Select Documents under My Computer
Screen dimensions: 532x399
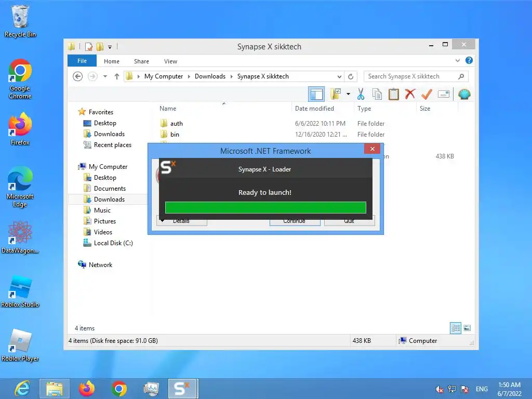point(110,188)
